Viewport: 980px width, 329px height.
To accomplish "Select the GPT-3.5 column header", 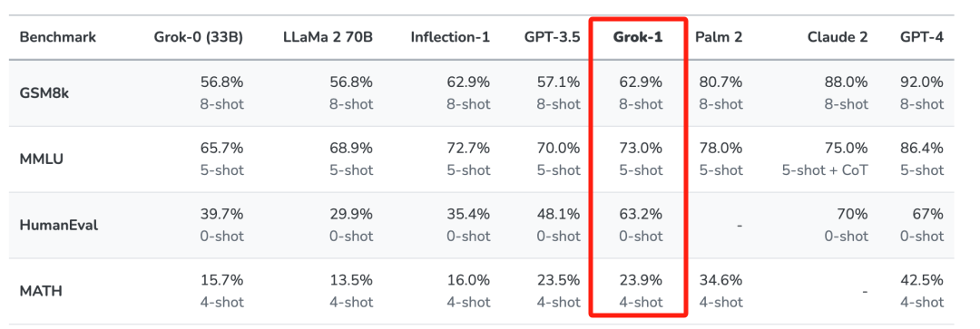I will [x=553, y=37].
